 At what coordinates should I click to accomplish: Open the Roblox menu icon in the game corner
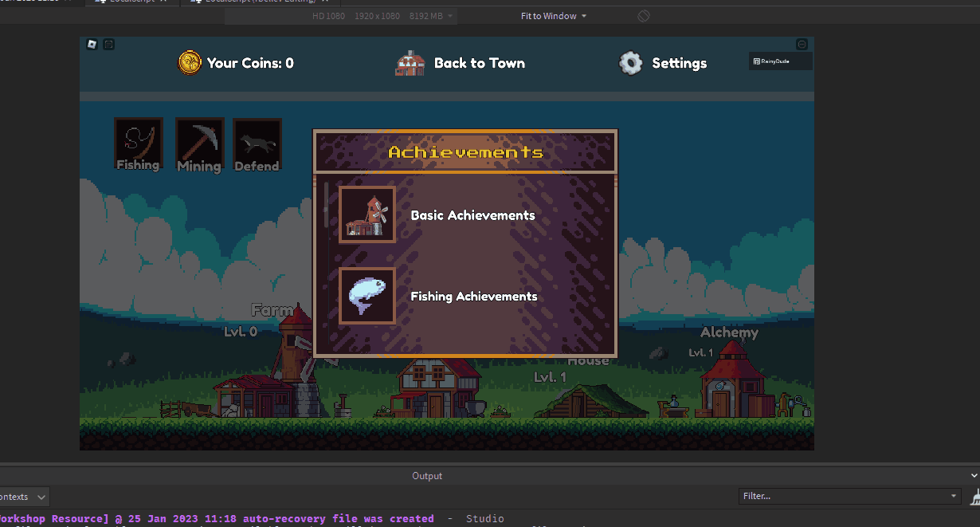point(92,44)
